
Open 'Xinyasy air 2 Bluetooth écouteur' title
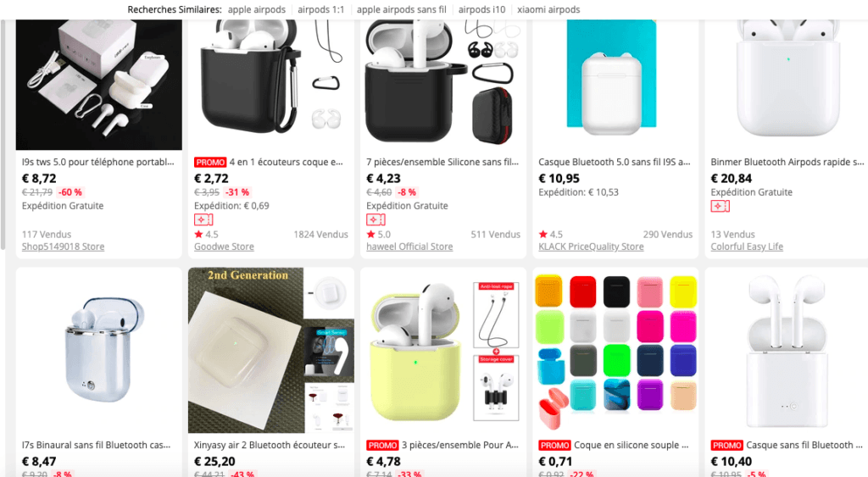270,445
